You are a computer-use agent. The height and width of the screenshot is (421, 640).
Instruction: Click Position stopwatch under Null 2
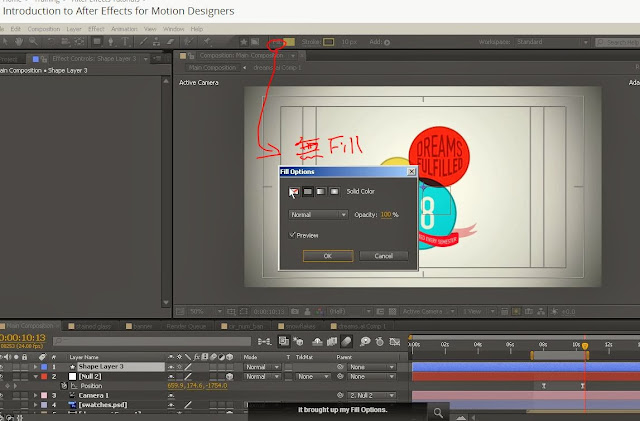coord(64,385)
